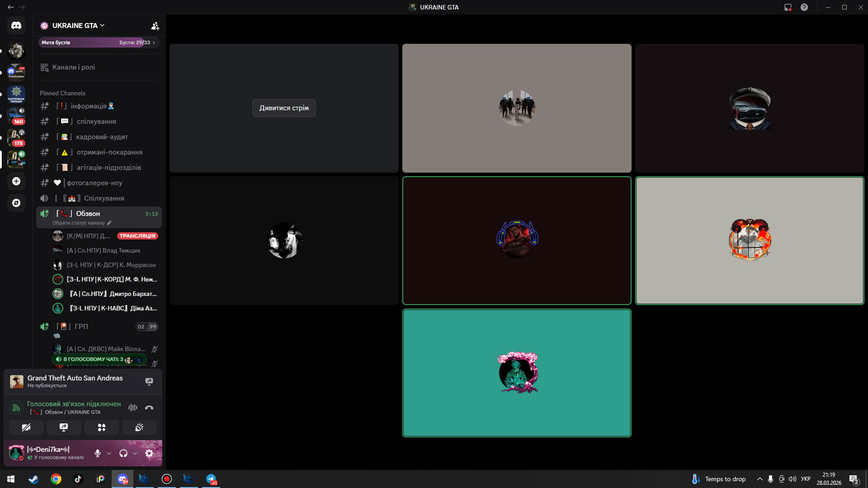The image size is (868, 488).
Task: Select К-НАВС Діма user in voice list
Action: point(104,308)
